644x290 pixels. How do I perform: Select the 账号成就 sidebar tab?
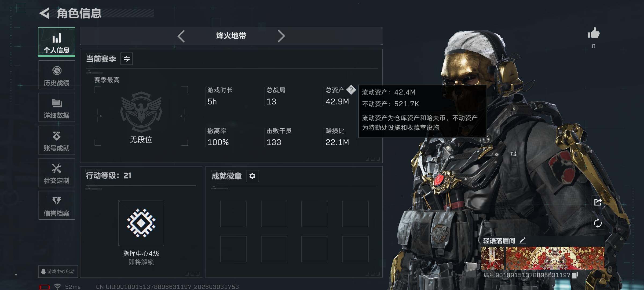click(x=57, y=140)
